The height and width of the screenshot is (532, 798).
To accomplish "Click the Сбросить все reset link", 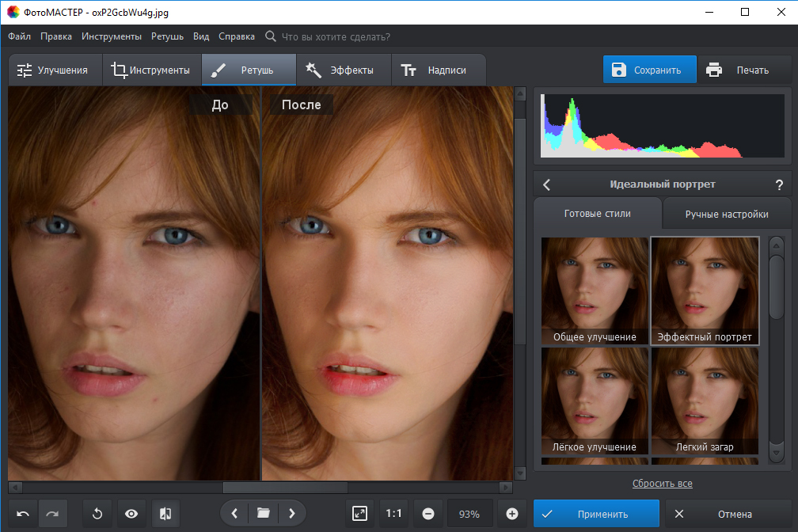I will (x=662, y=483).
